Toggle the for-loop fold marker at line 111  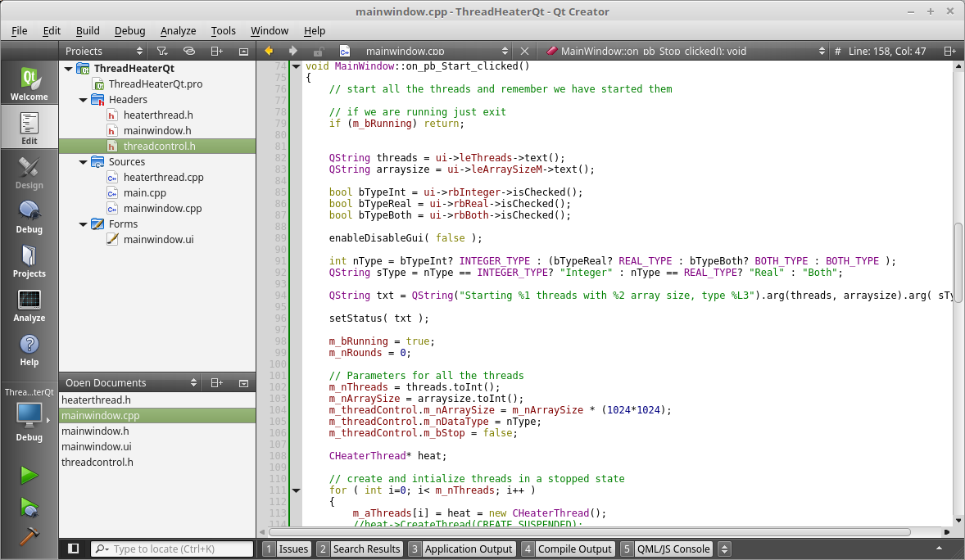point(296,490)
